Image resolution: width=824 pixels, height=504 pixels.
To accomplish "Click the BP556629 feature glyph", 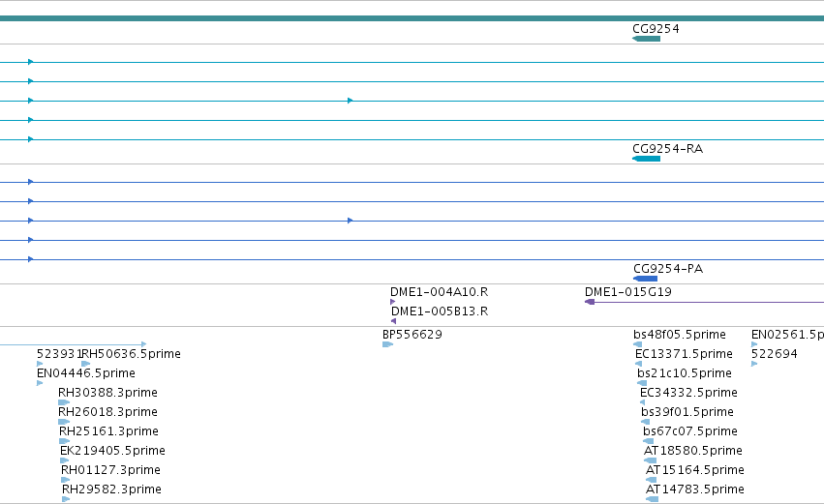I will pos(388,344).
